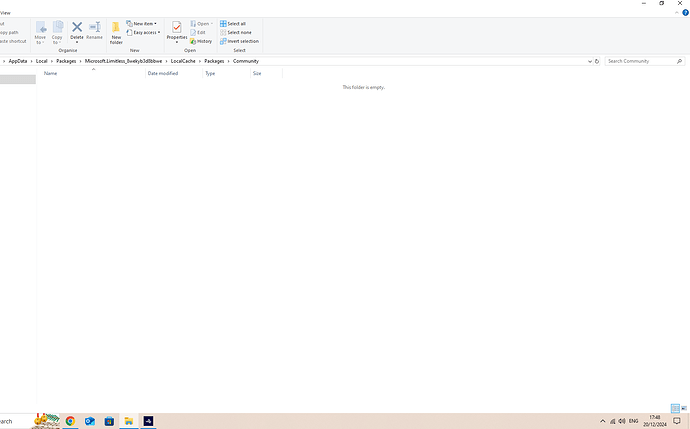Screen dimensions: 690x429
Task: Click the Move to button
Action: tap(40, 33)
